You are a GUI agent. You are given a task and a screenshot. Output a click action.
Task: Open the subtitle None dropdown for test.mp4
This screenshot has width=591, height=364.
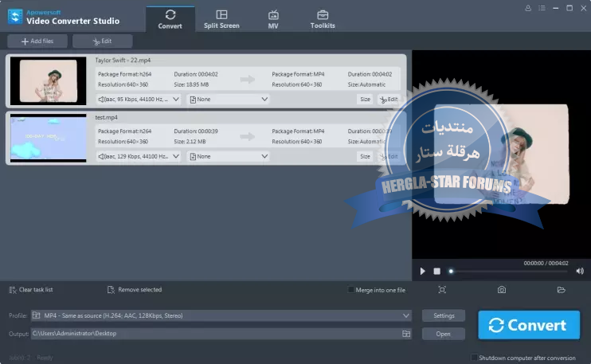tap(229, 156)
